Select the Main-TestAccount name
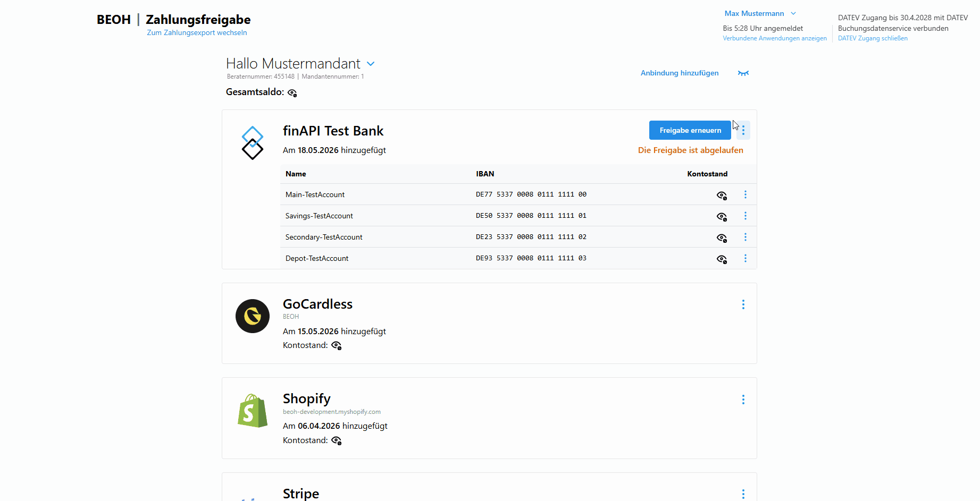This screenshot has width=980, height=501. [x=315, y=194]
